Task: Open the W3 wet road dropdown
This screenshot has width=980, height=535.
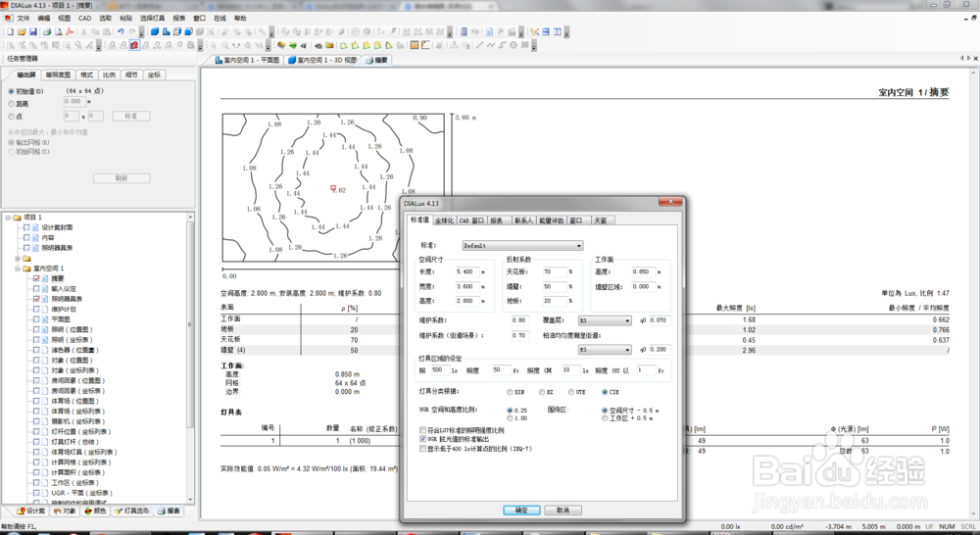Action: (605, 350)
